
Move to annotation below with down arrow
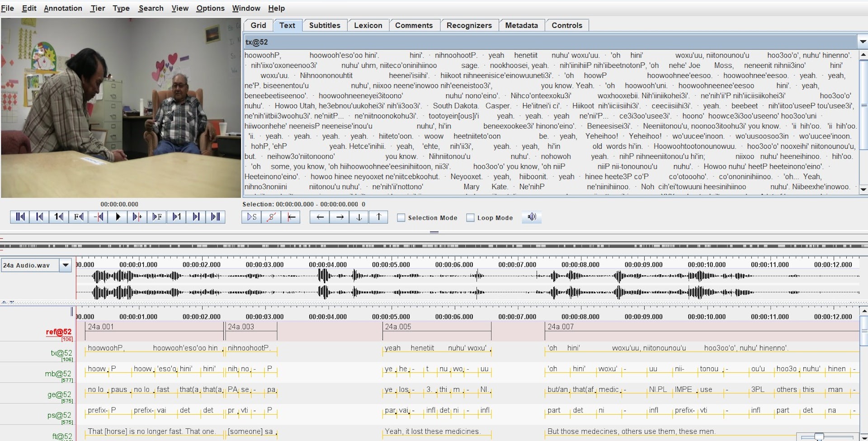tap(359, 218)
